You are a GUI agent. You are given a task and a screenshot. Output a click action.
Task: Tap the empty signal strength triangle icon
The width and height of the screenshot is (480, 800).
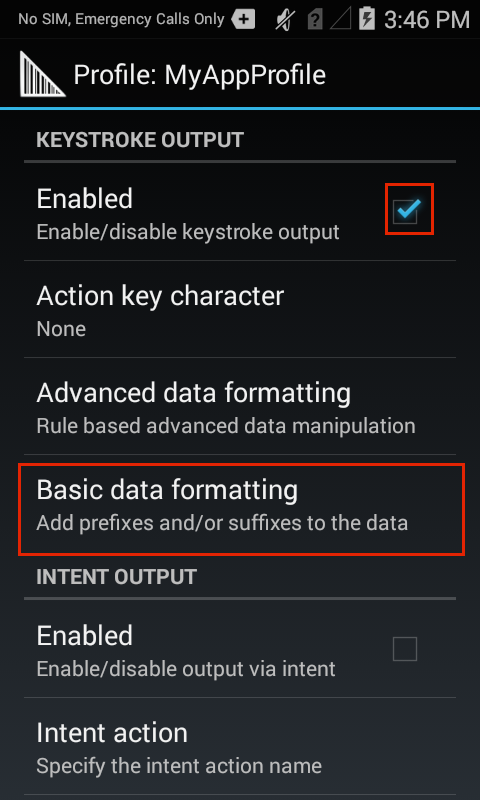(x=340, y=20)
